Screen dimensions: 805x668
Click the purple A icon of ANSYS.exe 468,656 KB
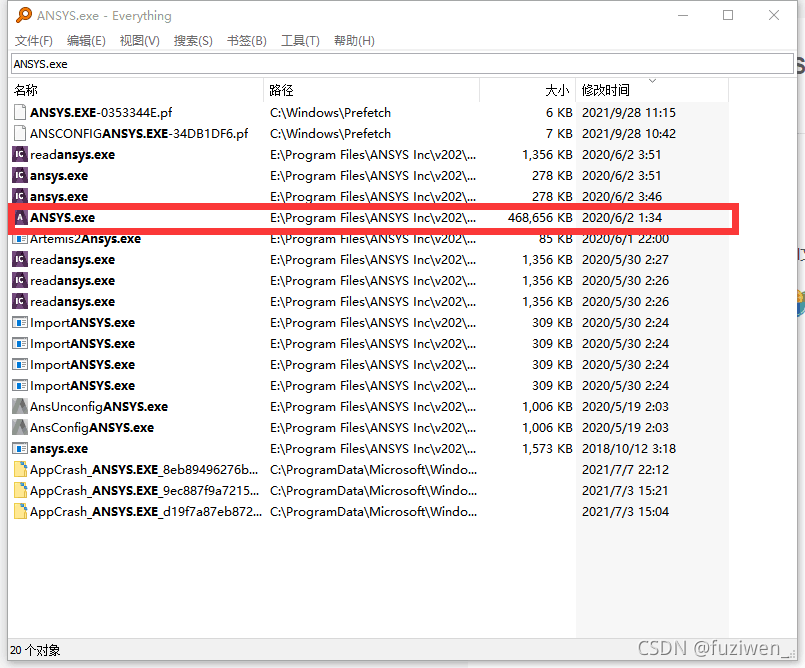tap(20, 217)
